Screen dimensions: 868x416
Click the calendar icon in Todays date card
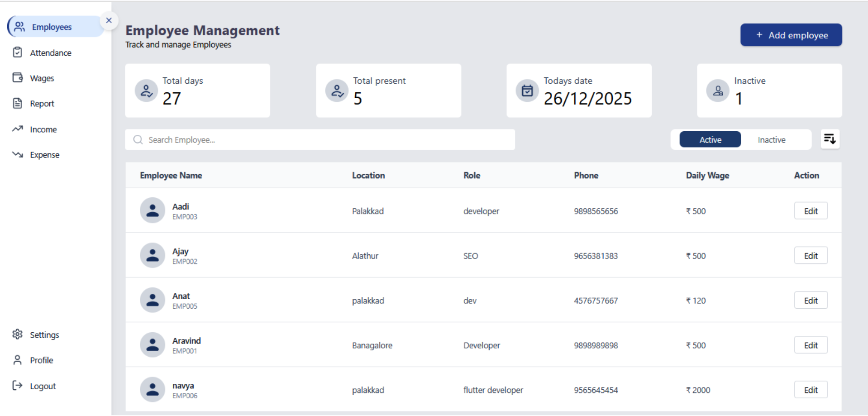point(527,91)
